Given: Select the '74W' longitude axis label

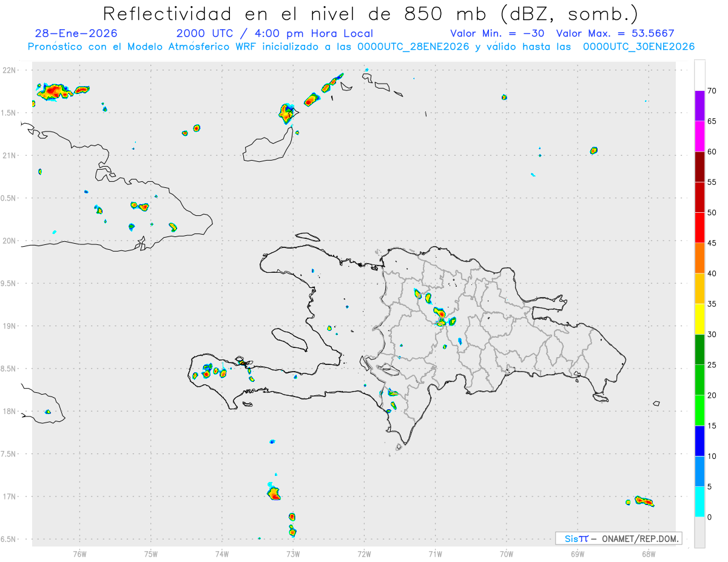Looking at the screenshot, I should point(222,554).
